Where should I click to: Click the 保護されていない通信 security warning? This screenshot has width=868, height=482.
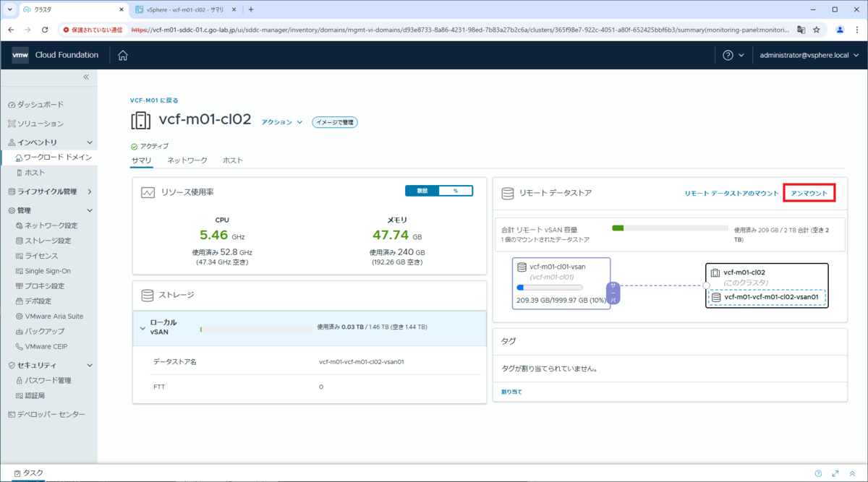(x=93, y=30)
